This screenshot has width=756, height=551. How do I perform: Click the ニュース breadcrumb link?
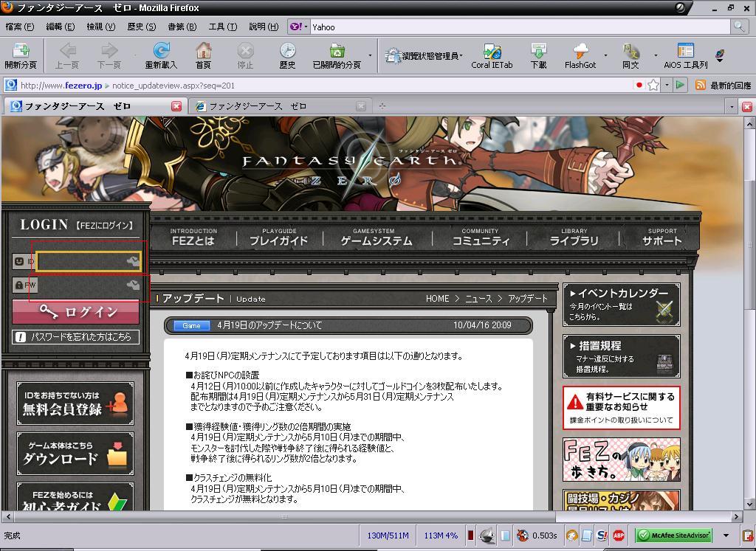[478, 299]
